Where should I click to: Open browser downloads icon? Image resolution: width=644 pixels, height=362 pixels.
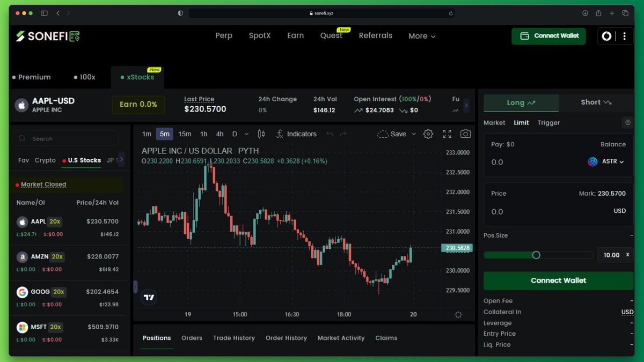pos(585,13)
